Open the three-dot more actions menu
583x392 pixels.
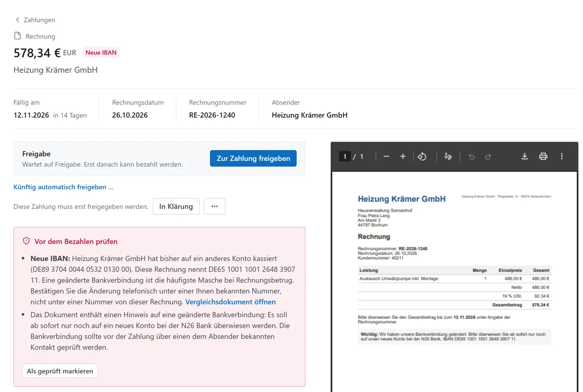click(x=214, y=206)
